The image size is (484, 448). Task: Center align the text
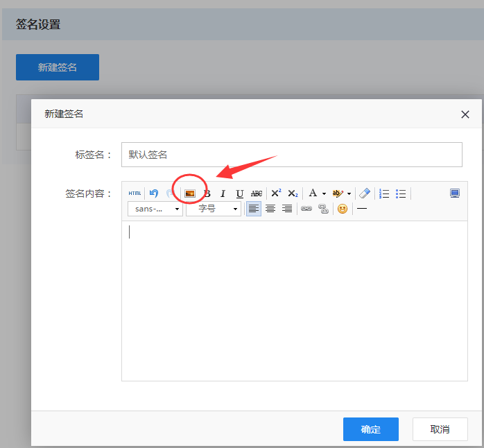click(x=270, y=209)
